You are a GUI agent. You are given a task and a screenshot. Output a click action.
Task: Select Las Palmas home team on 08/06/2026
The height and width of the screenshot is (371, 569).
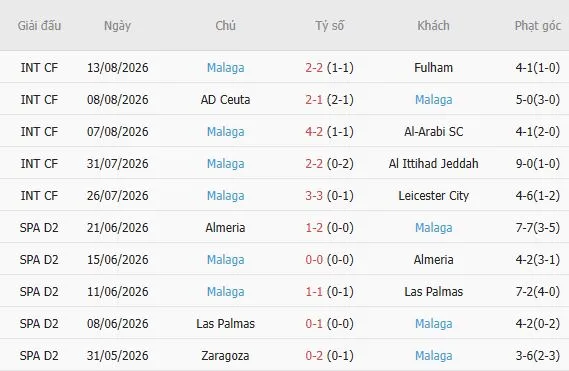tap(225, 323)
